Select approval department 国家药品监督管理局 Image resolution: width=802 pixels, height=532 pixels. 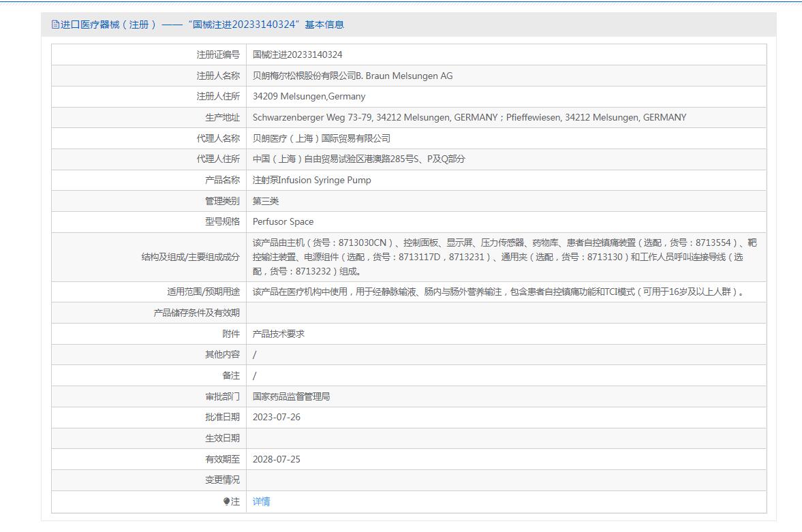[291, 396]
